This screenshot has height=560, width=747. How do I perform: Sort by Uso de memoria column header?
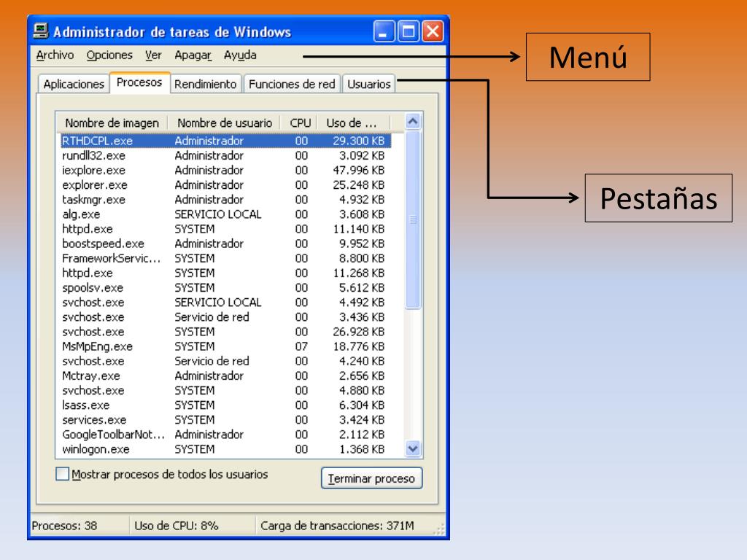pos(354,122)
